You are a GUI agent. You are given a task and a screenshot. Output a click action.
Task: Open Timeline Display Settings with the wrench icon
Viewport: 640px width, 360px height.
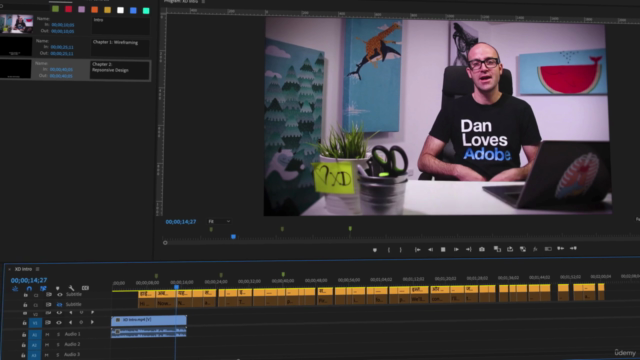coord(71,288)
